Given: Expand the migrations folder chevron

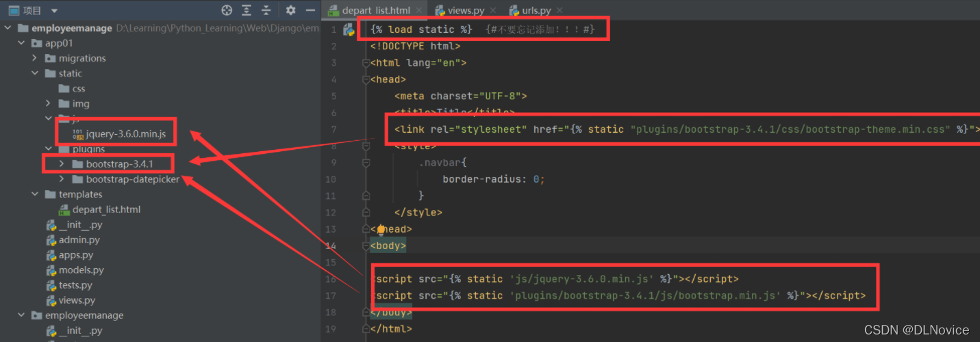Looking at the screenshot, I should point(35,58).
